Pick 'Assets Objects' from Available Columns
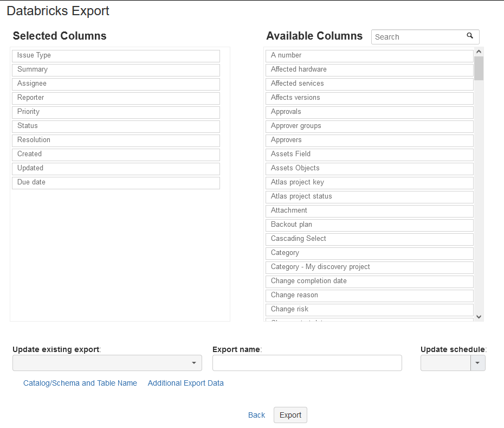This screenshot has height=428, width=504. [x=370, y=169]
